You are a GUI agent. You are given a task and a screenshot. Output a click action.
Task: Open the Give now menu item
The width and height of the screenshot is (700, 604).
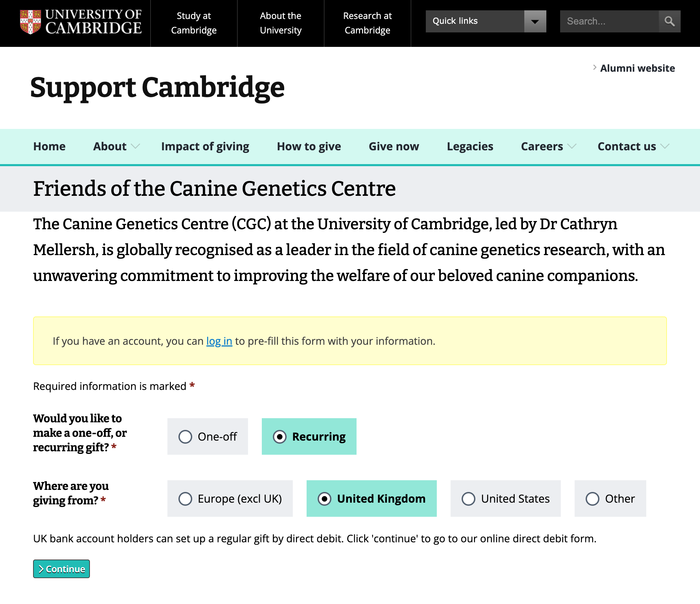click(394, 147)
